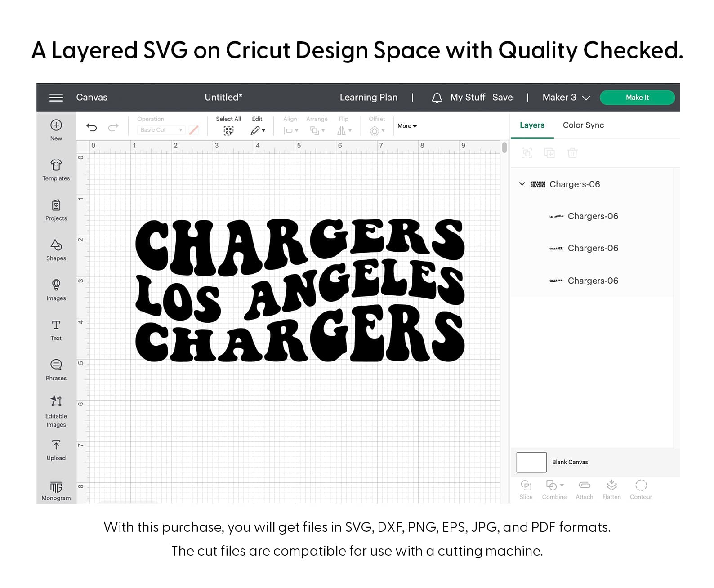Open the Combine dropdown
Image resolution: width=714 pixels, height=588 pixels.
point(554,490)
